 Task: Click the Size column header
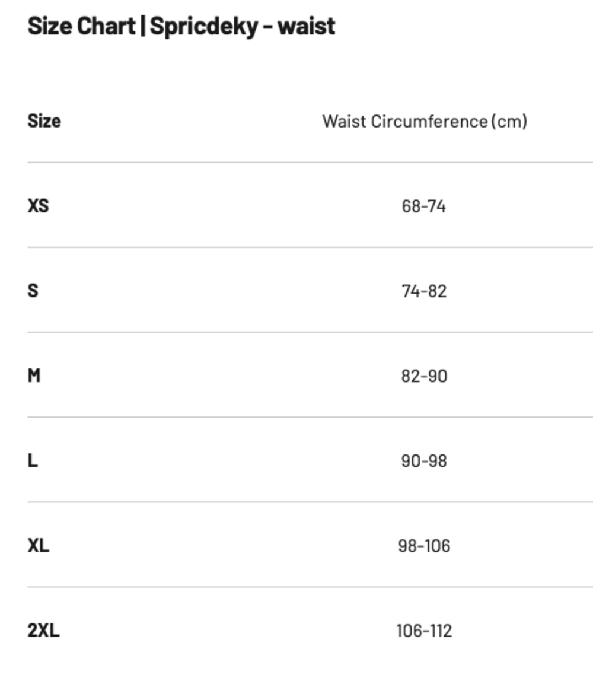coord(44,121)
